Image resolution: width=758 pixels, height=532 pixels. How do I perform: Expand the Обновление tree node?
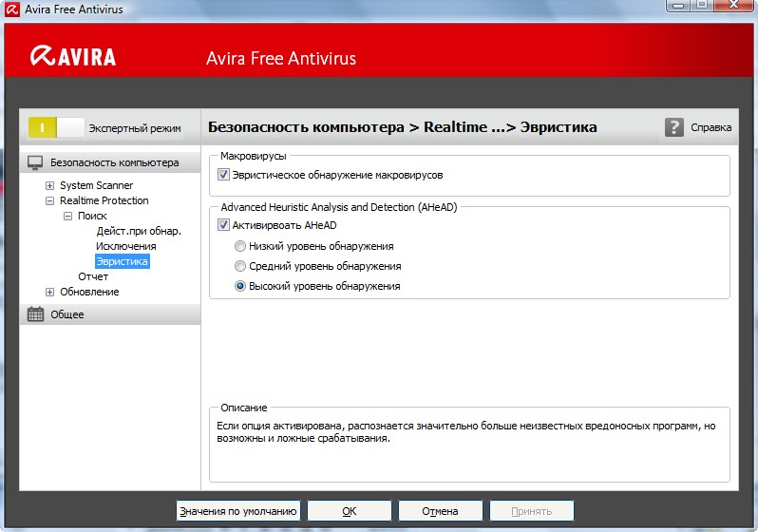point(49,292)
